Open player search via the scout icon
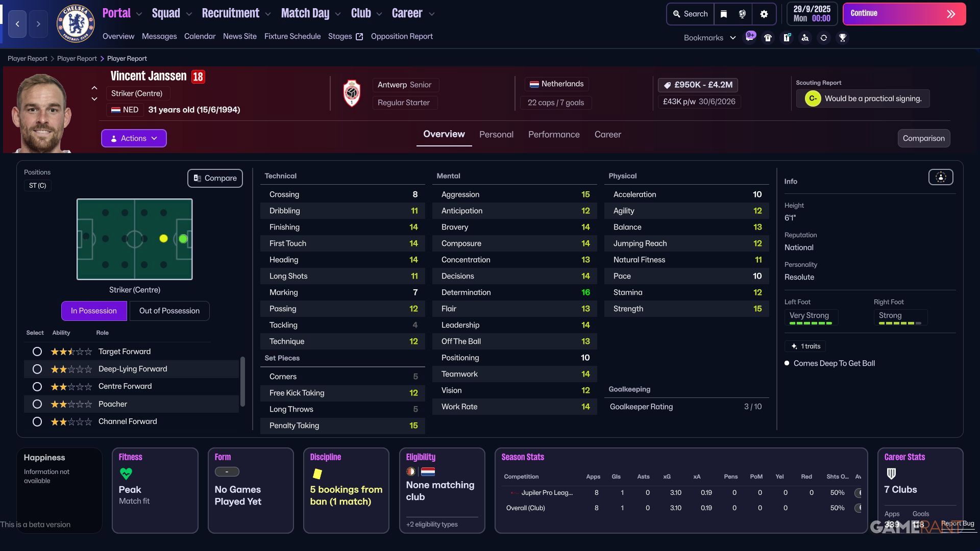Image resolution: width=980 pixels, height=551 pixels. [805, 37]
